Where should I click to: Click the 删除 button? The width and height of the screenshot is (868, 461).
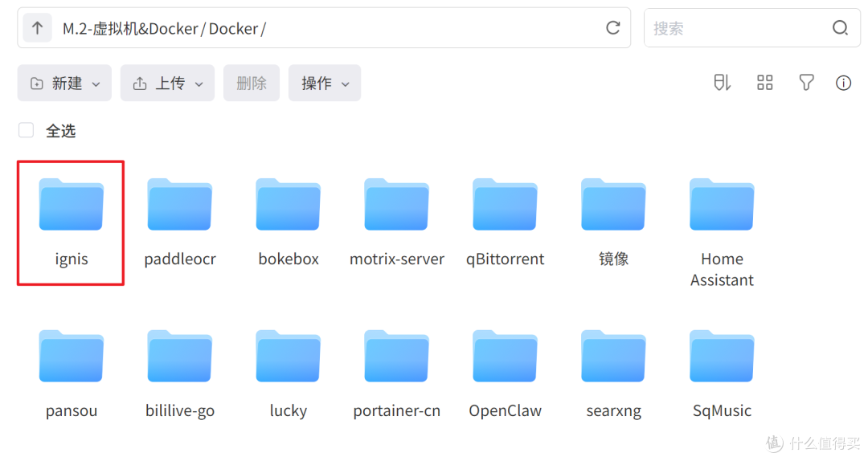pyautogui.click(x=252, y=83)
